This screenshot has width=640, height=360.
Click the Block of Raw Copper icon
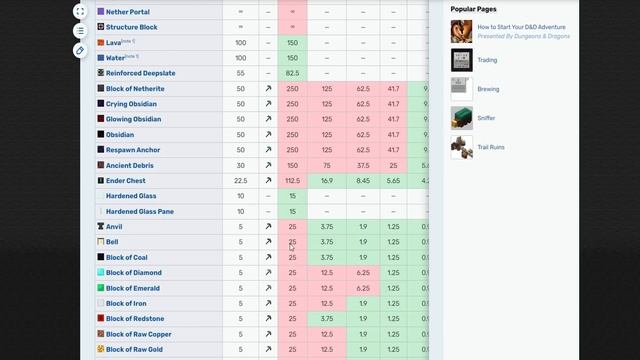[101, 333]
